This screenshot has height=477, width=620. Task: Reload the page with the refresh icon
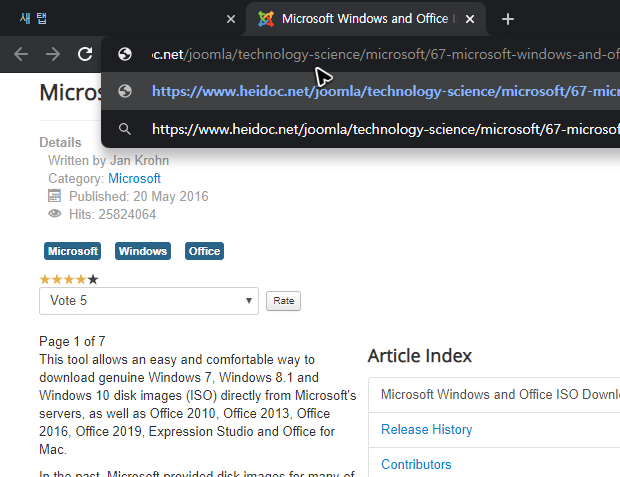(85, 54)
